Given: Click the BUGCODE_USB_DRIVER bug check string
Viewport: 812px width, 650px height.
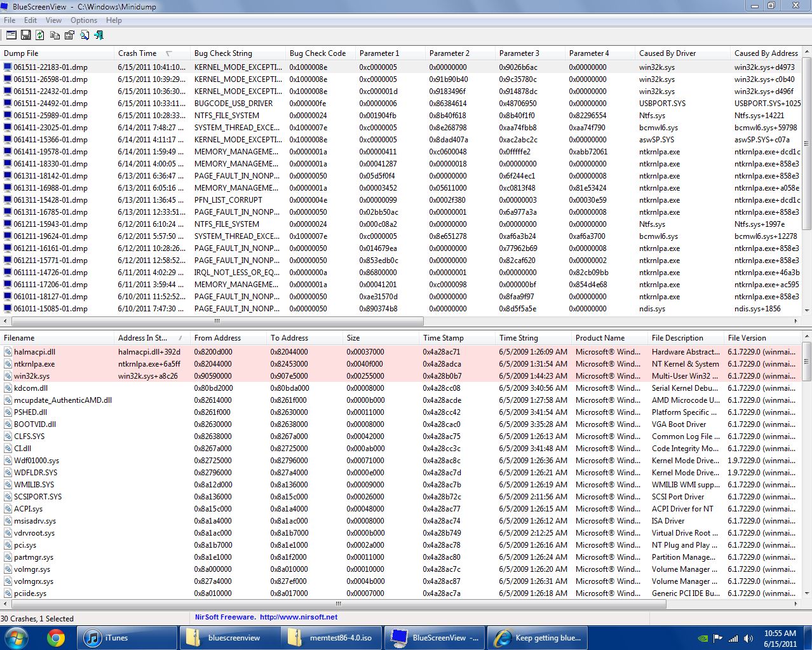Looking at the screenshot, I should 233,104.
